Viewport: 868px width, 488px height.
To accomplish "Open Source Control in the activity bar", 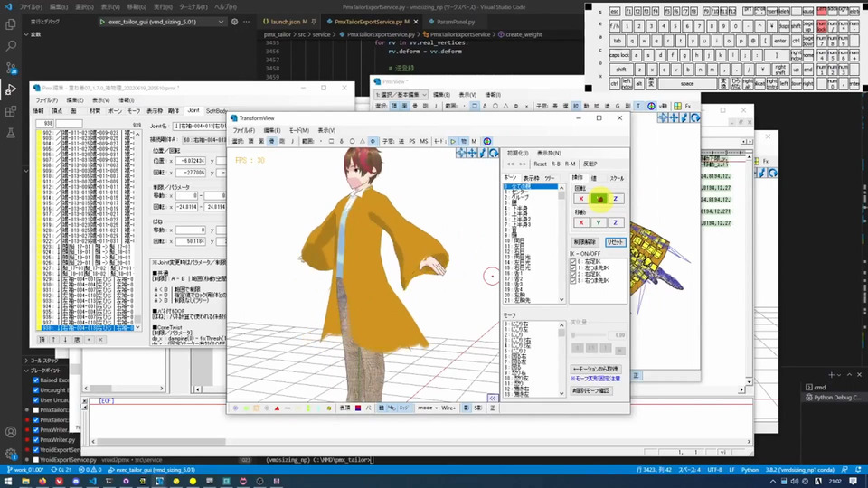I will pos(11,67).
